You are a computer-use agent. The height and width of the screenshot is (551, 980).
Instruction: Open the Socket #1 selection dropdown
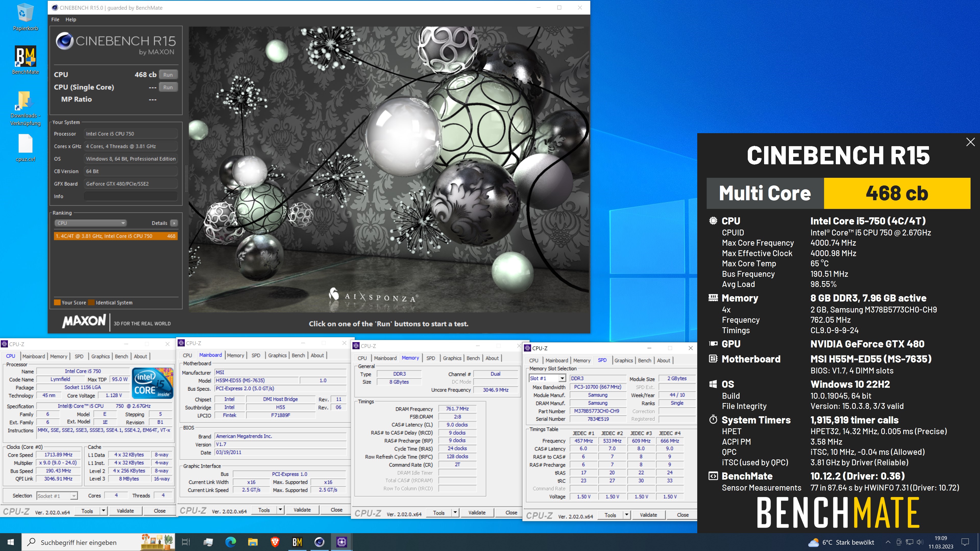click(57, 496)
